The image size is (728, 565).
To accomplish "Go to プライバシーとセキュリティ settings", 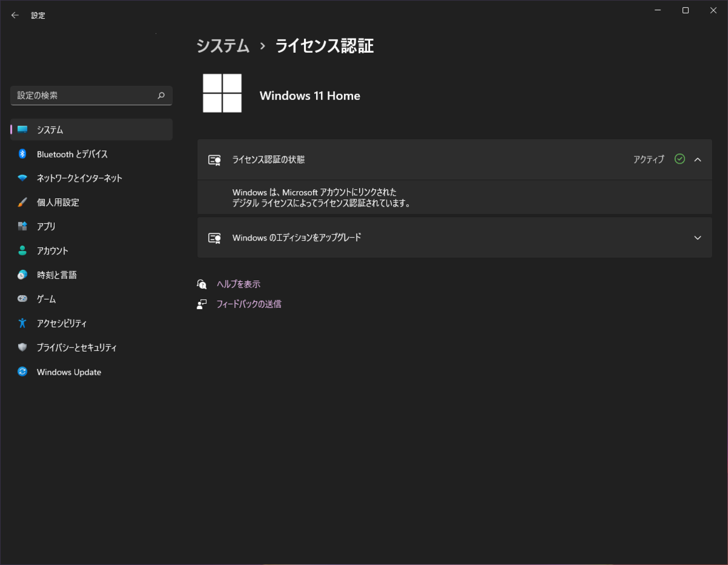I will tap(92, 348).
